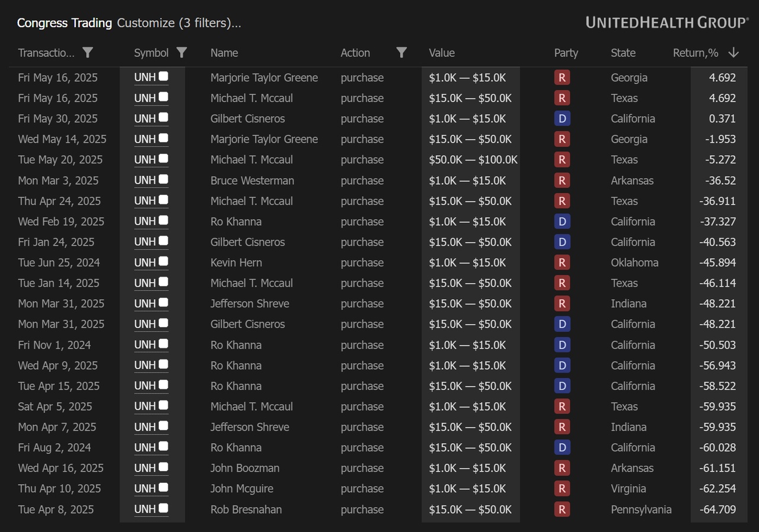759x532 pixels.
Task: Click the D party badge in Fri Aug 2, 2024 row
Action: pyautogui.click(x=562, y=447)
